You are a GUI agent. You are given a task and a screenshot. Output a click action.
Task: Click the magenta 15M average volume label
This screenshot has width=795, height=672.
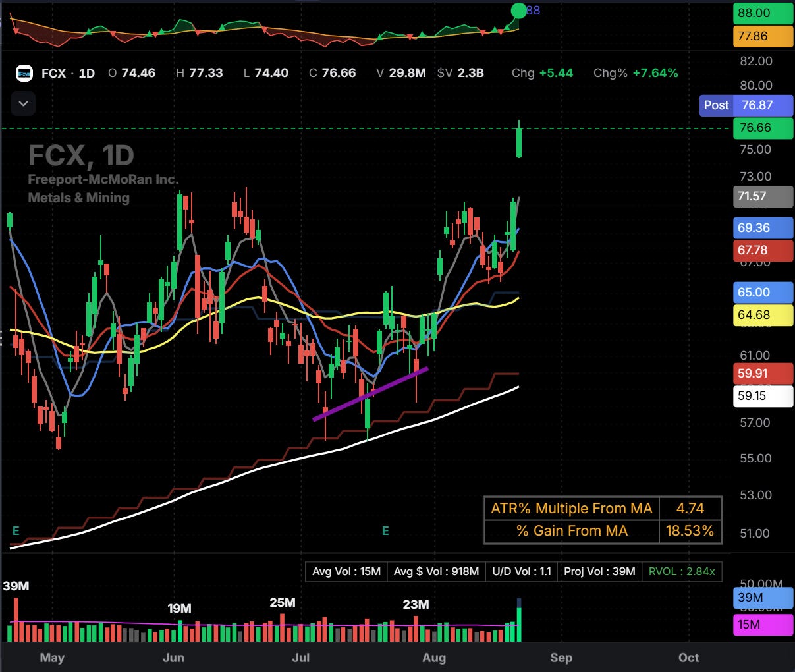(763, 625)
